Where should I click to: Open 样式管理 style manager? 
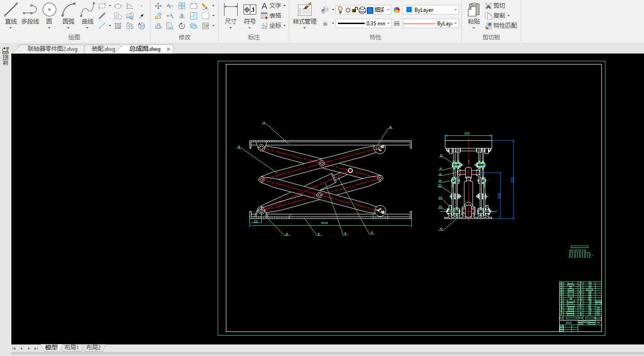pyautogui.click(x=305, y=14)
